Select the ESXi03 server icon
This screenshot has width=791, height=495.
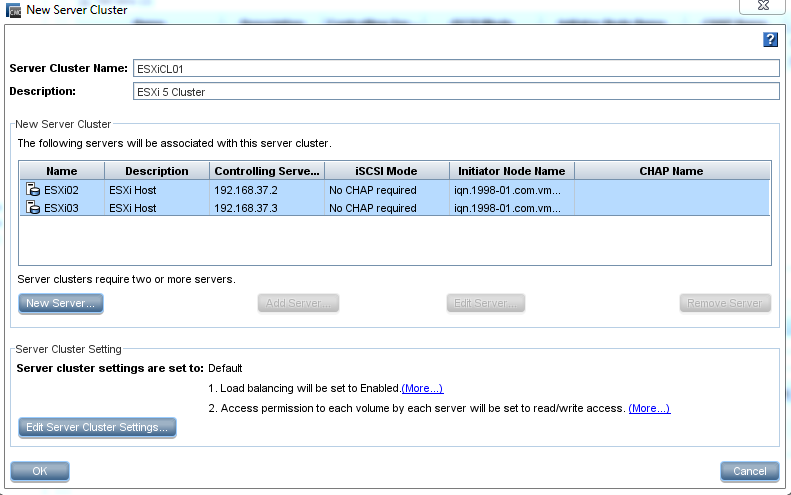point(32,208)
